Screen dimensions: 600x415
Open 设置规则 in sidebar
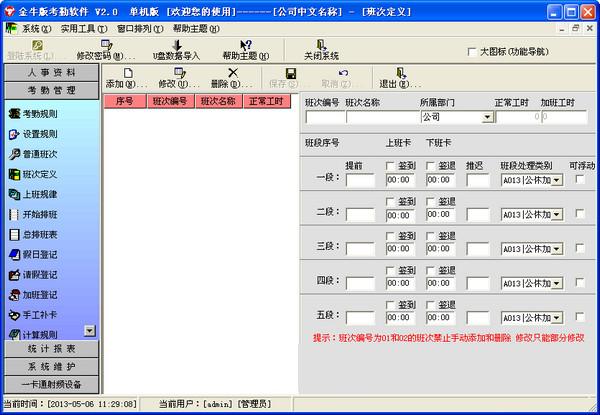[33, 134]
